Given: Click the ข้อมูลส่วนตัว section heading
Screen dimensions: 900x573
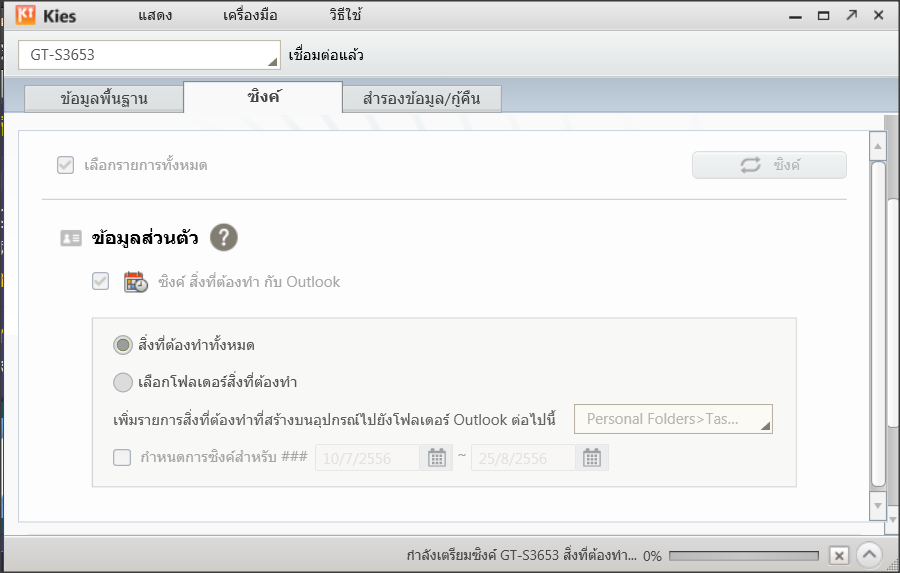Looking at the screenshot, I should point(145,238).
